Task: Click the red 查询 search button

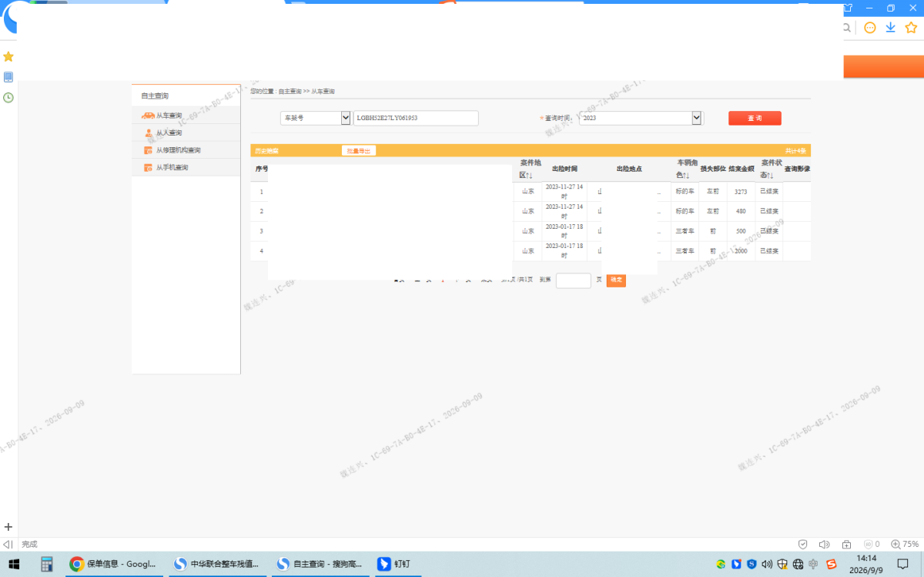Action: pos(755,118)
